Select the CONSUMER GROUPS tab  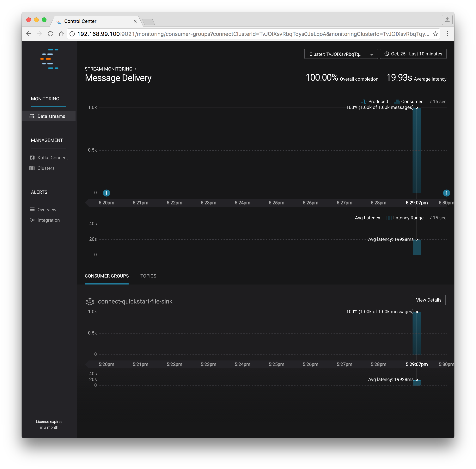tap(107, 276)
